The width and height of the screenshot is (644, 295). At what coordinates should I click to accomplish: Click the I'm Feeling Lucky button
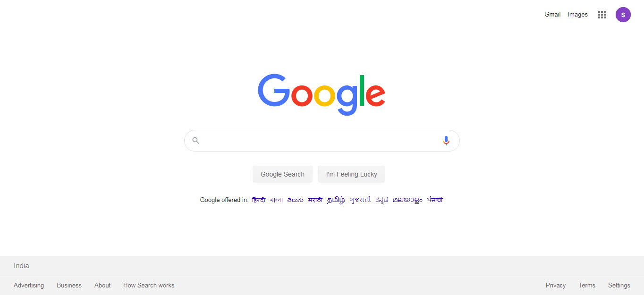[352, 174]
